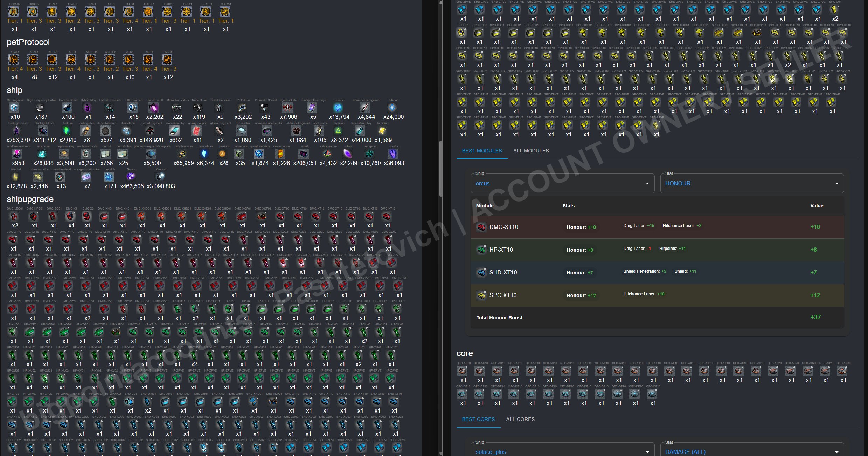The width and height of the screenshot is (868, 456).
Task: Select the Seprom resource icon
Action: tap(131, 177)
